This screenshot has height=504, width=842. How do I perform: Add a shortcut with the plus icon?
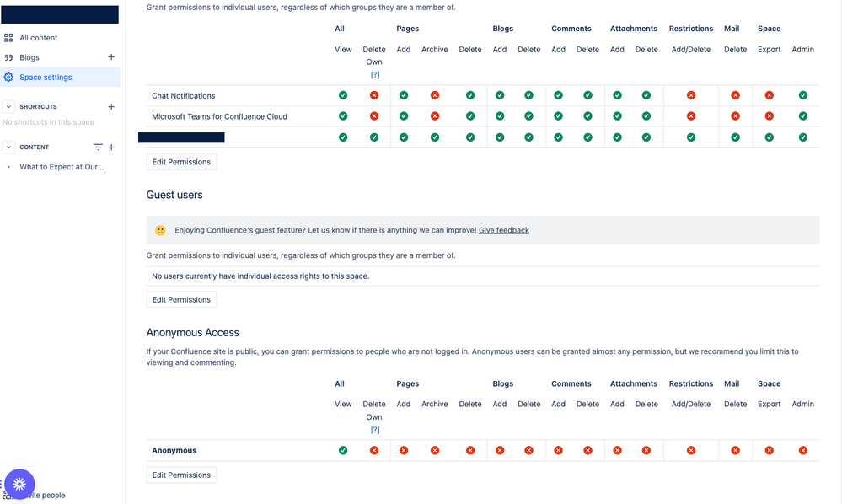tap(111, 106)
